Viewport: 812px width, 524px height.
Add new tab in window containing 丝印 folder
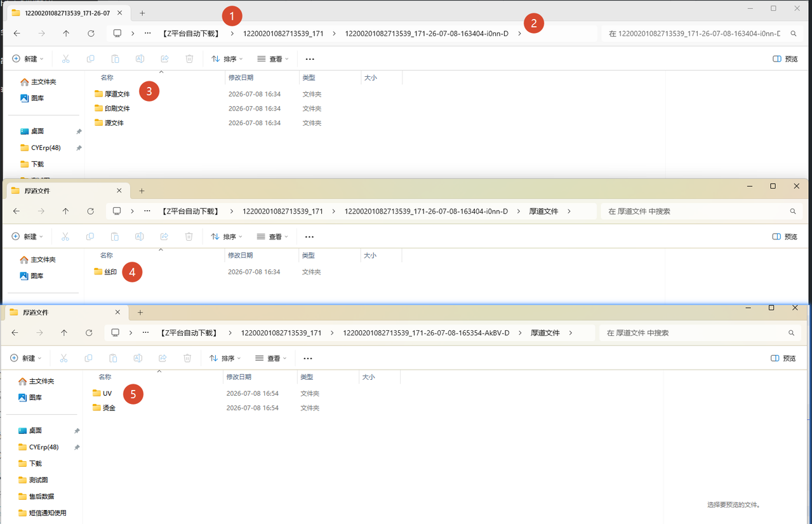[x=142, y=191]
